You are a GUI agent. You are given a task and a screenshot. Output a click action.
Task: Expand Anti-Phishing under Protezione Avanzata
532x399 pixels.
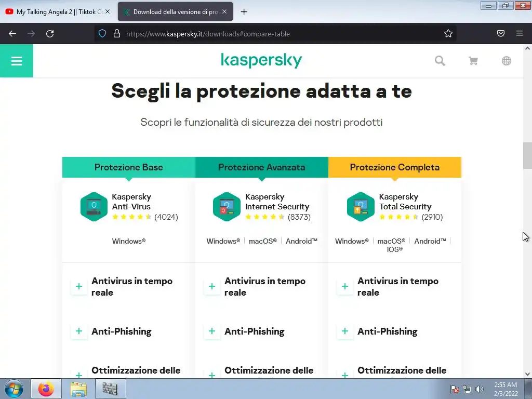[x=212, y=331]
